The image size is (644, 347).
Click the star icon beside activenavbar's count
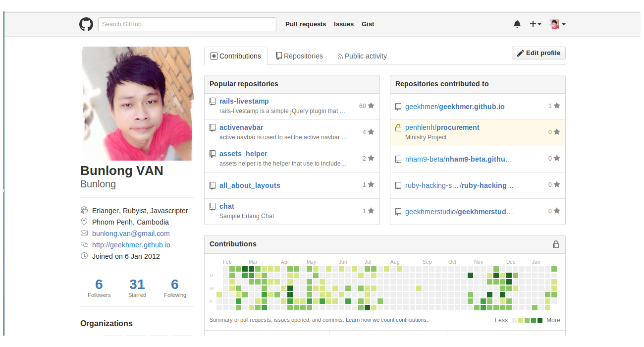[371, 132]
